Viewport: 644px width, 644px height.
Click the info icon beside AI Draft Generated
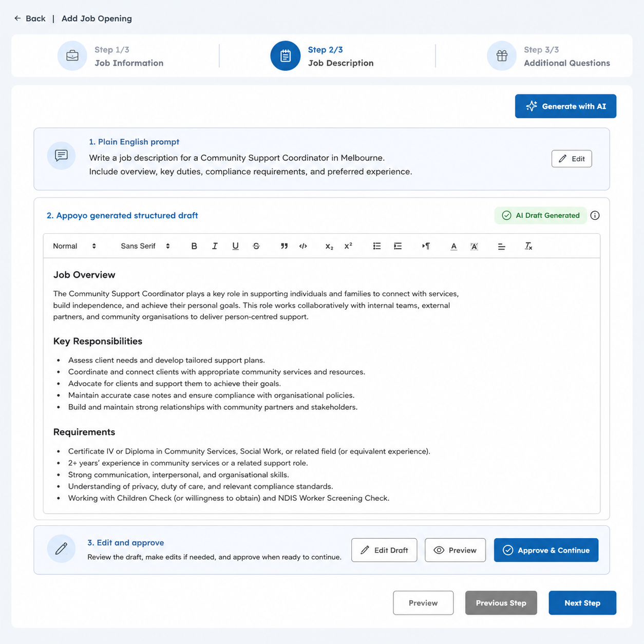pyautogui.click(x=595, y=215)
